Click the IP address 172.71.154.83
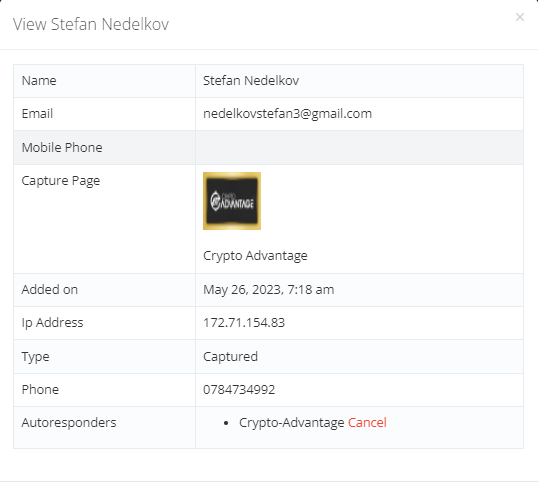 (244, 323)
